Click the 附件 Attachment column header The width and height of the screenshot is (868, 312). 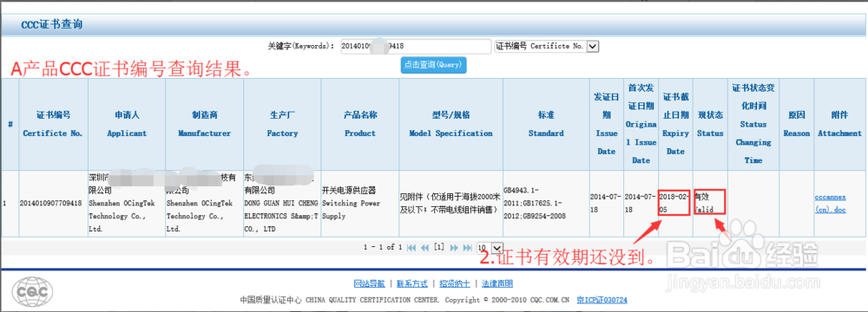(x=839, y=125)
